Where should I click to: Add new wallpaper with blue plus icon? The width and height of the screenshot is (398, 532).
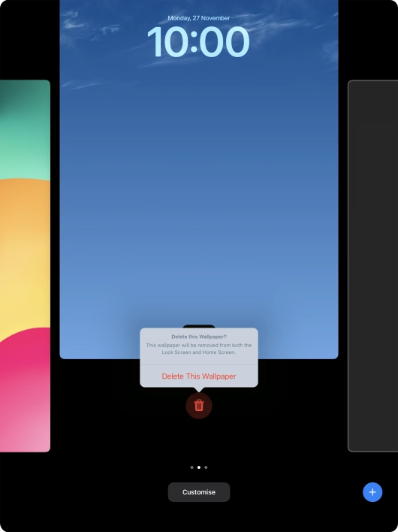(372, 492)
